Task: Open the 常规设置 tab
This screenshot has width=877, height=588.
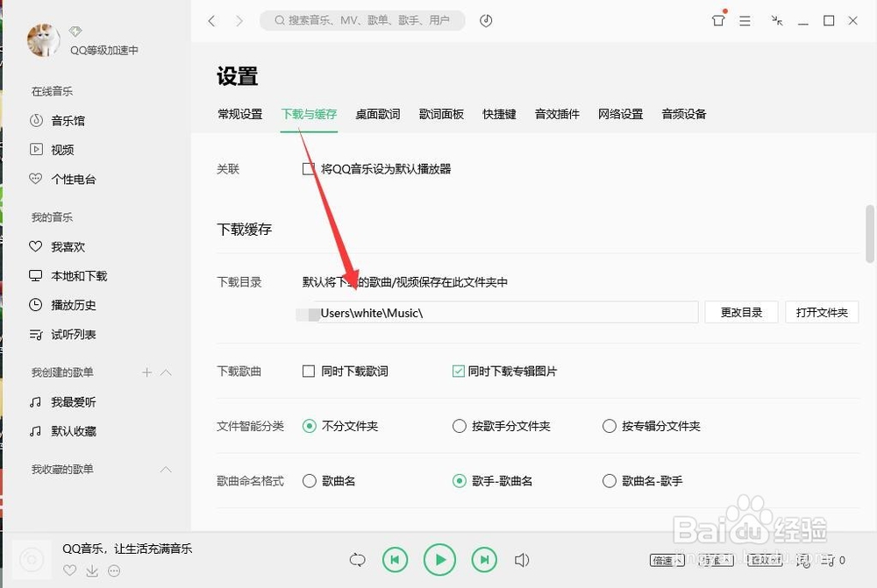Action: (239, 113)
